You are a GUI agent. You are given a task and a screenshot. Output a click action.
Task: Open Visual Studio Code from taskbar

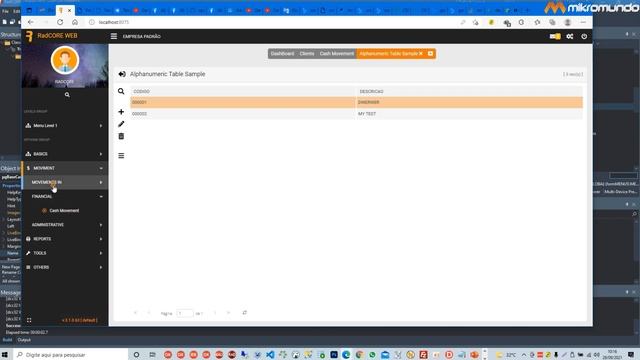(x=270, y=355)
